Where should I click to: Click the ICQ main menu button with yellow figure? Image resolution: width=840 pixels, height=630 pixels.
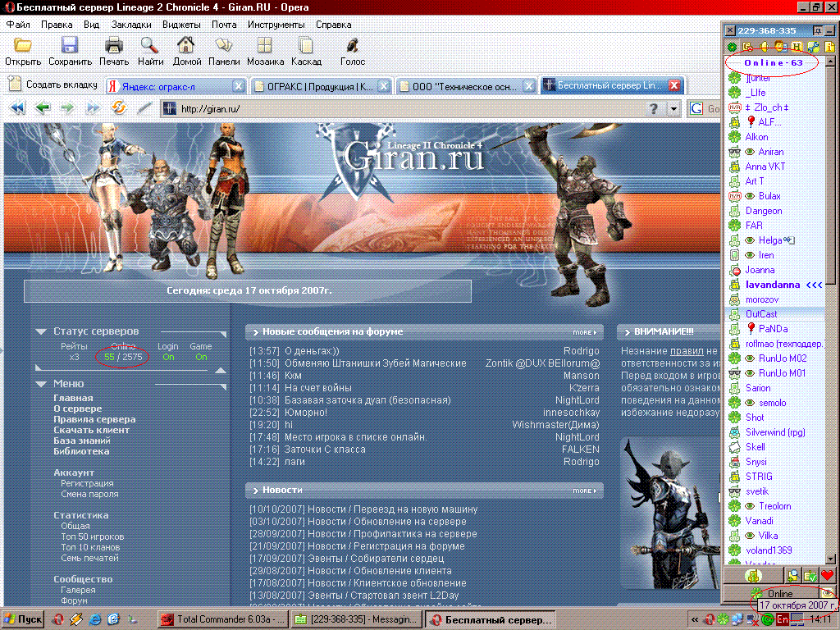click(753, 576)
